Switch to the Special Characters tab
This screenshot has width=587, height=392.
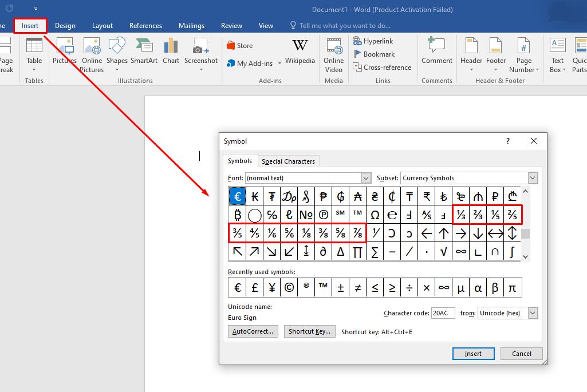coord(288,161)
